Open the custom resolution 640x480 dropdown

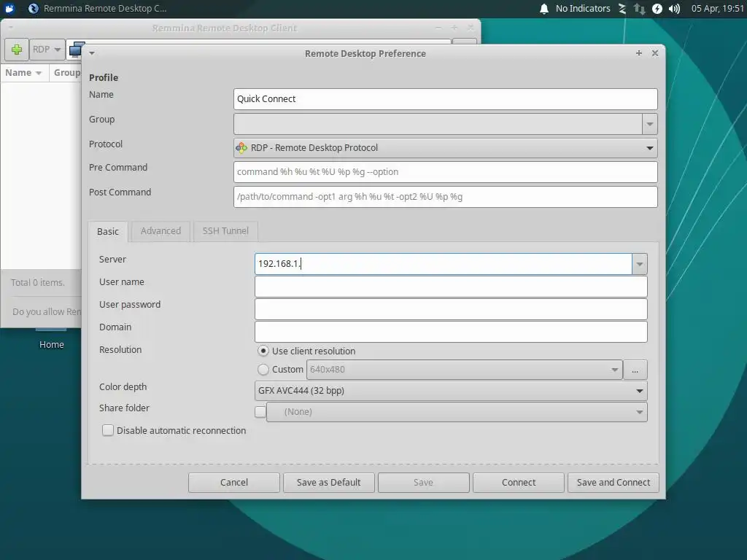(x=465, y=370)
